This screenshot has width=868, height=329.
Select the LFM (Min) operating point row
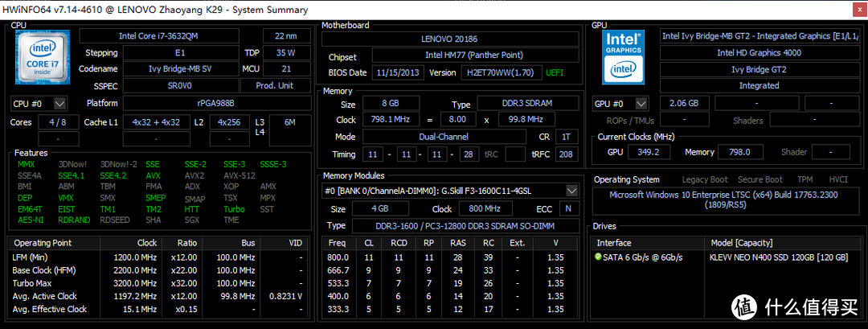[x=158, y=257]
